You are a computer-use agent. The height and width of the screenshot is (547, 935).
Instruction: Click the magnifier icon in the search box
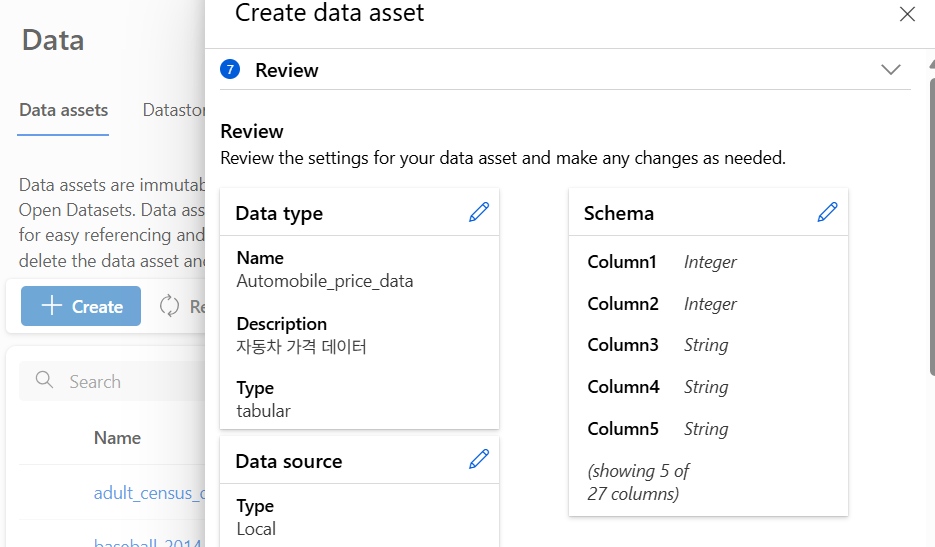coord(44,380)
